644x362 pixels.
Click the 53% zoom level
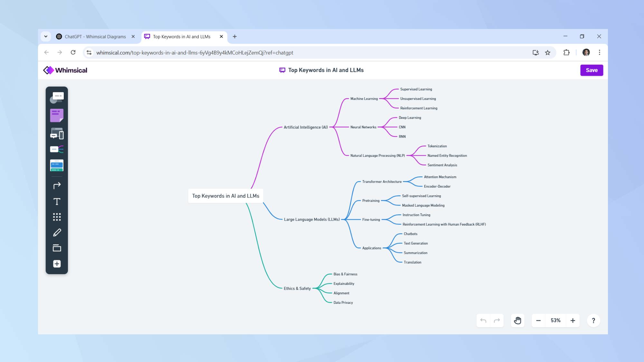tap(555, 320)
